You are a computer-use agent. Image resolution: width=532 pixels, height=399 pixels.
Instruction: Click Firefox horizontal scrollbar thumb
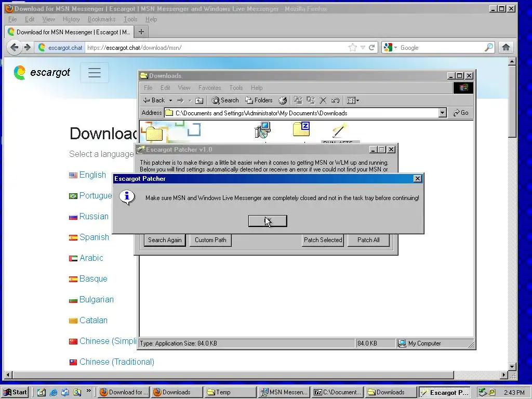coord(233,375)
